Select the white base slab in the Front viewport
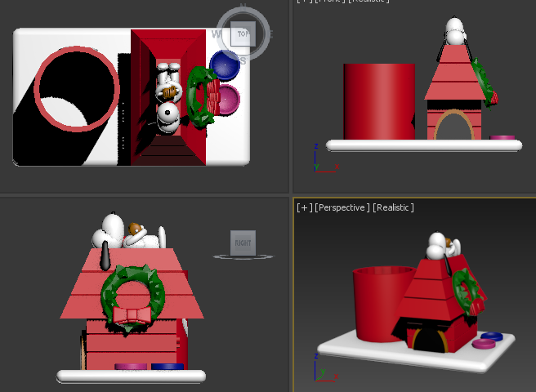 [x=424, y=145]
